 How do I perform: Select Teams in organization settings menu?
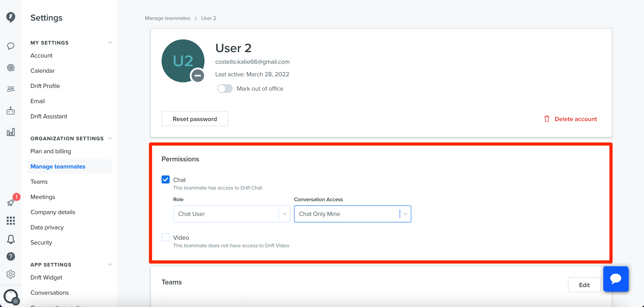click(x=39, y=181)
